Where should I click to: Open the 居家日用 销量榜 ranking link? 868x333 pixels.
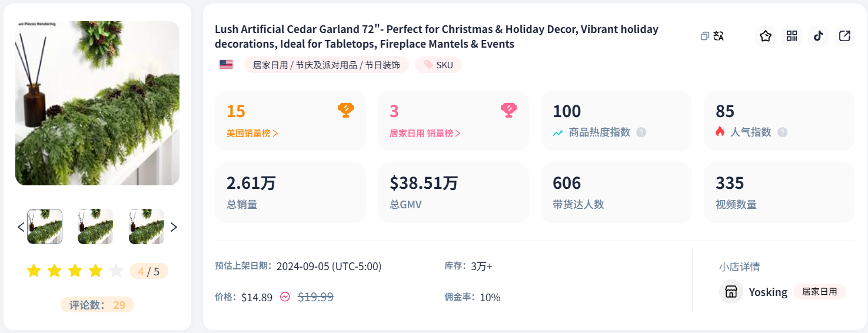(425, 134)
